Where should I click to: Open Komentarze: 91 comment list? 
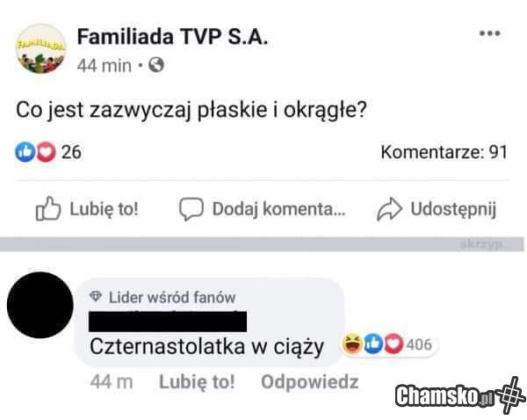(x=444, y=152)
